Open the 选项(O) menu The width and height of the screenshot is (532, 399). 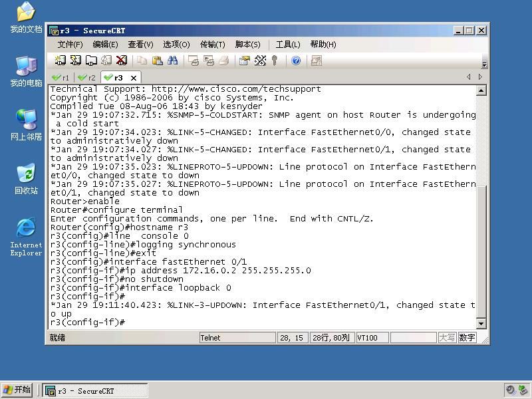(x=176, y=45)
